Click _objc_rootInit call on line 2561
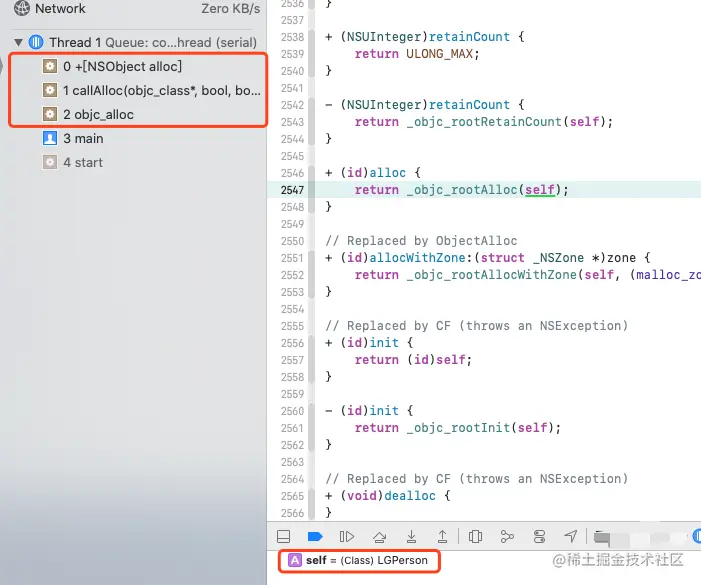 tap(458, 428)
